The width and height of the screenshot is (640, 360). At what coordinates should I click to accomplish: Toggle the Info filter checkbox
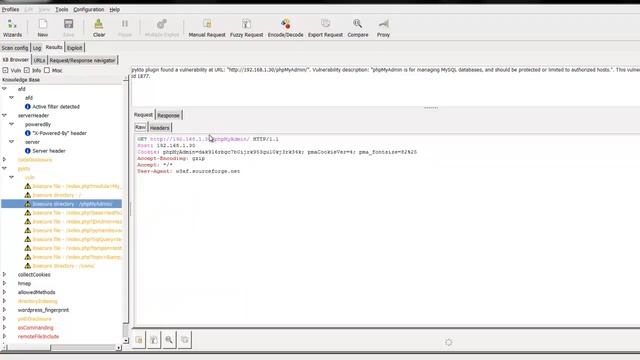pyautogui.click(x=27, y=70)
